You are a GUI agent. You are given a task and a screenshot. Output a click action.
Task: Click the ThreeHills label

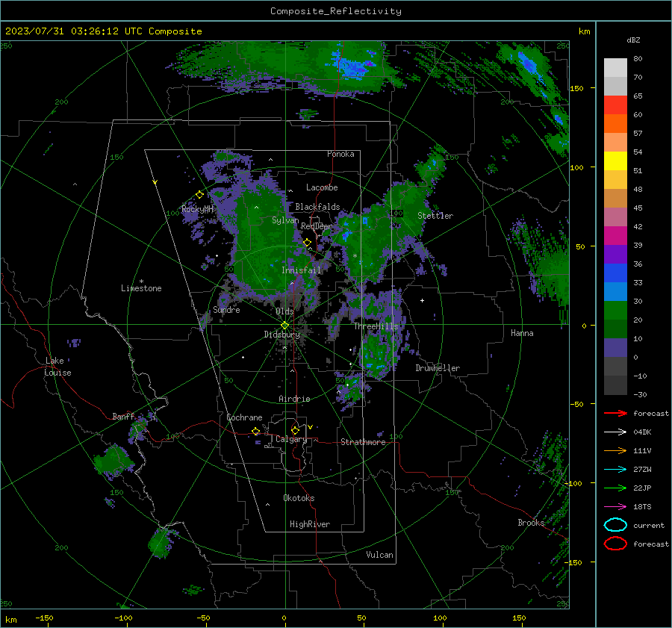[376, 326]
